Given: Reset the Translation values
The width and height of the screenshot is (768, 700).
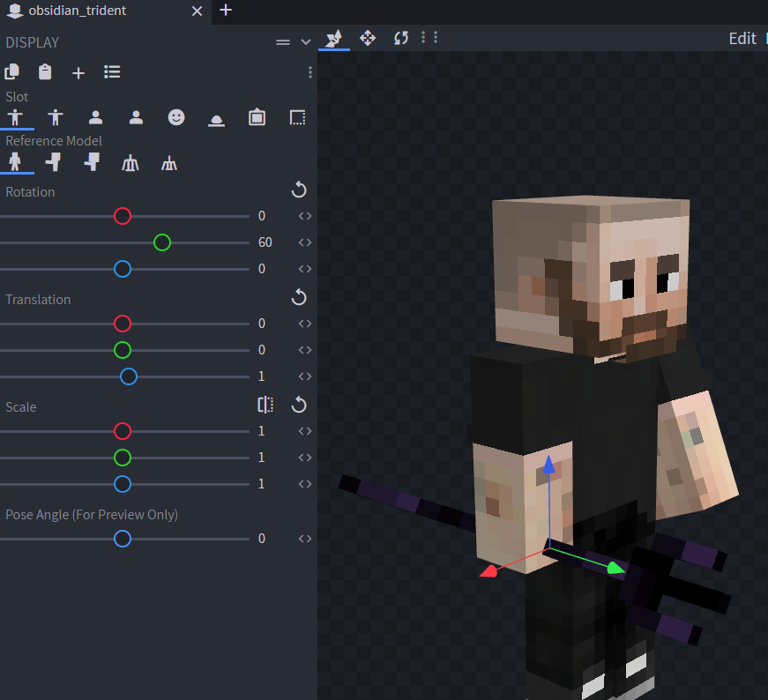Looking at the screenshot, I should point(299,297).
